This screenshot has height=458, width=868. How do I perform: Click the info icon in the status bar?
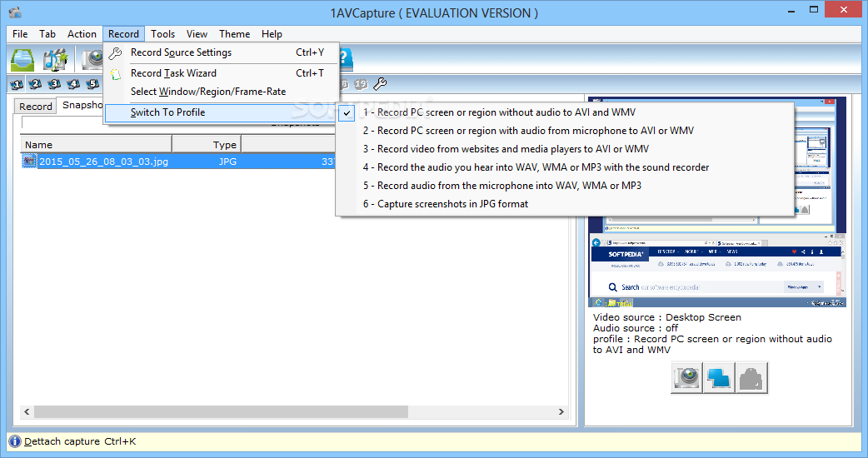(x=15, y=441)
